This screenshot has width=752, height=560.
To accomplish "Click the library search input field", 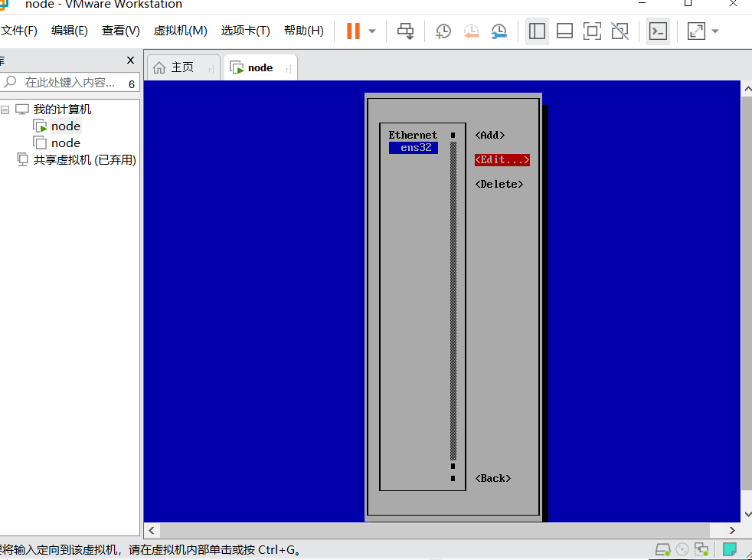I will pyautogui.click(x=70, y=83).
